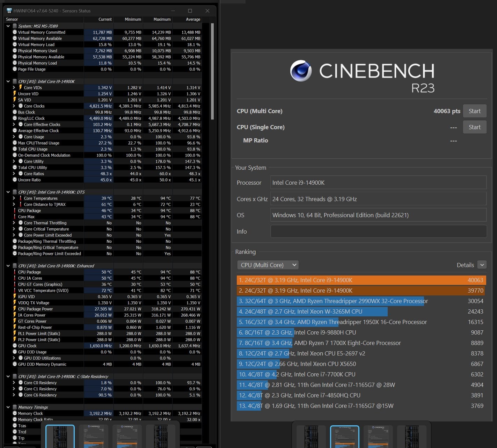Screen dimensions: 497x448
Task: Select the AMD Ryzen 7 1700X ranking row
Action: pos(361,343)
